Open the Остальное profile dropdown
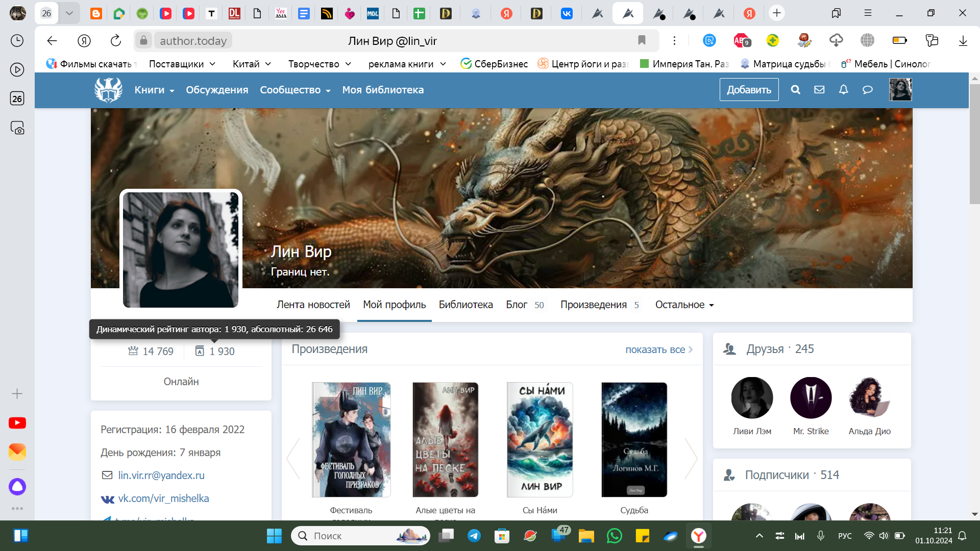Screen dimensions: 980x551 coord(684,305)
